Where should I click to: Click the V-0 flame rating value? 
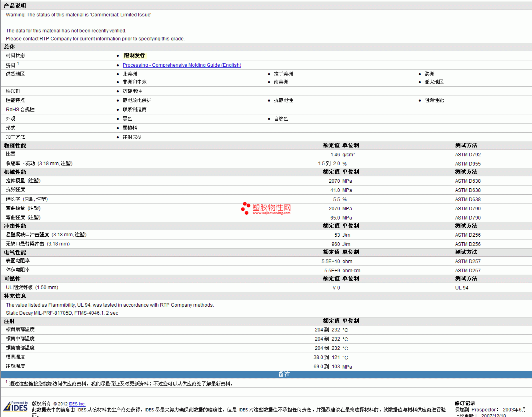336,288
